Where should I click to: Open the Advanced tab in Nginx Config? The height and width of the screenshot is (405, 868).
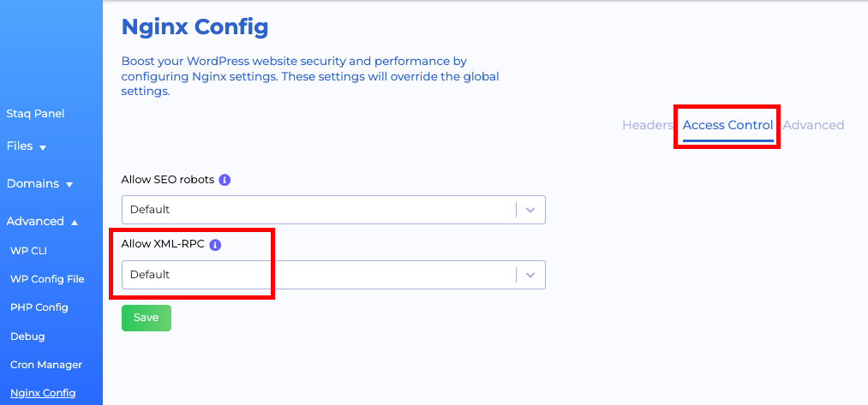[x=813, y=125]
